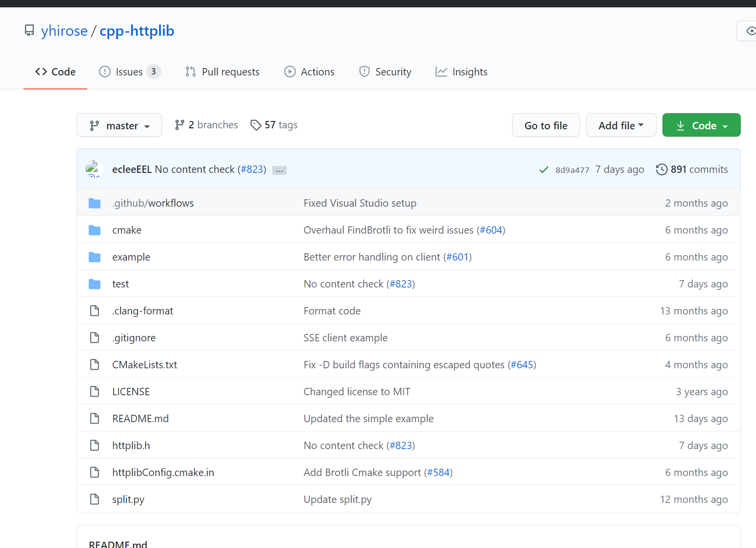View the 2 branches link
This screenshot has height=548, width=756.
pos(206,125)
